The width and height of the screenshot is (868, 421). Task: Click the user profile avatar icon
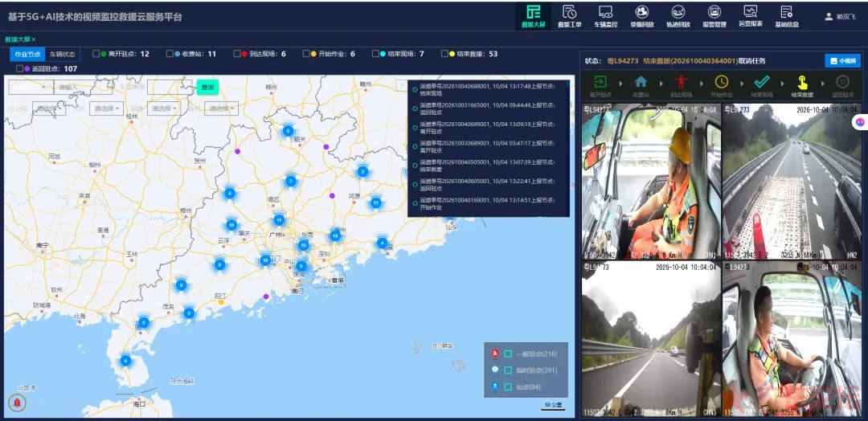[x=829, y=17]
